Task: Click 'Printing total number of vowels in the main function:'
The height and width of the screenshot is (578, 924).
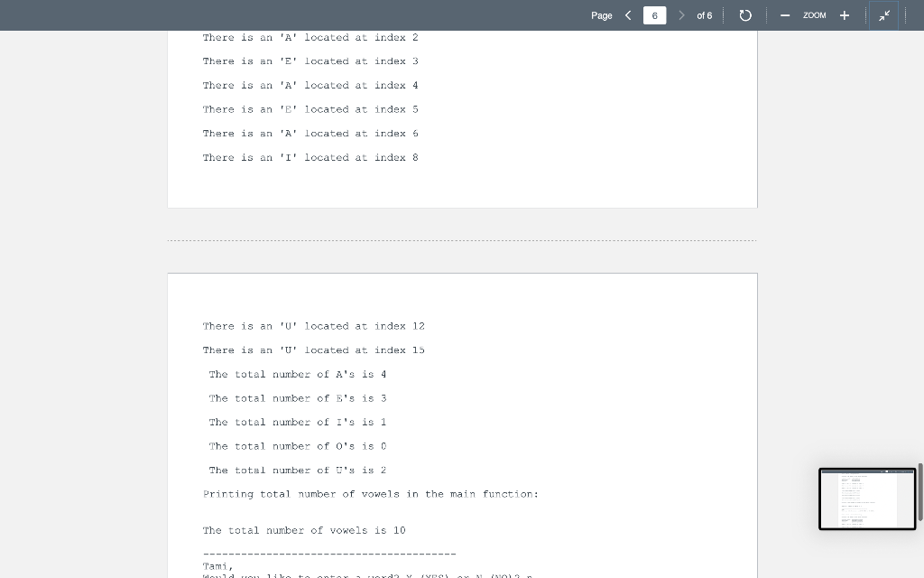Action: [x=371, y=494]
